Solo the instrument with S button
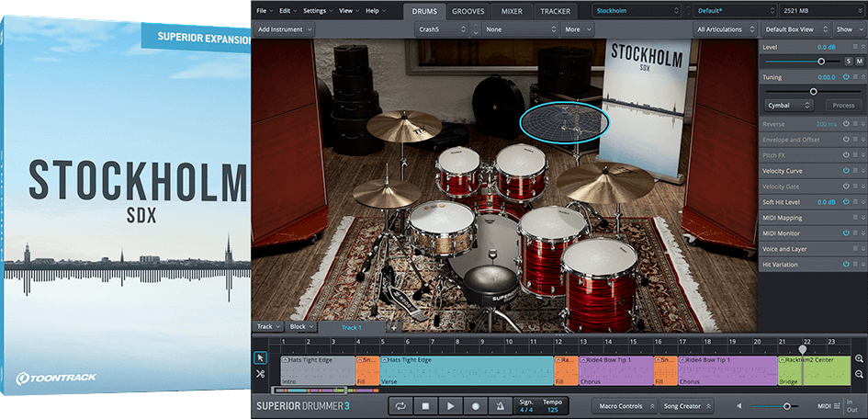The image size is (868, 419). click(x=848, y=62)
